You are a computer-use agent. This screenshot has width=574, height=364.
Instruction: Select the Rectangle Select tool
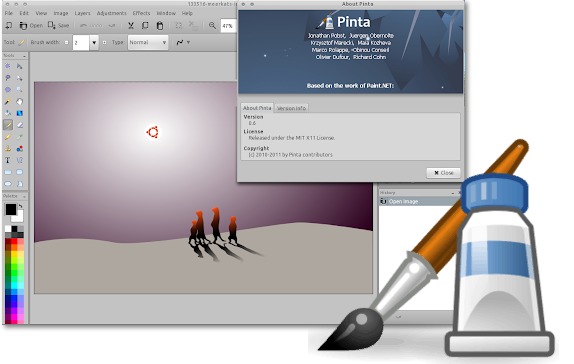8,66
